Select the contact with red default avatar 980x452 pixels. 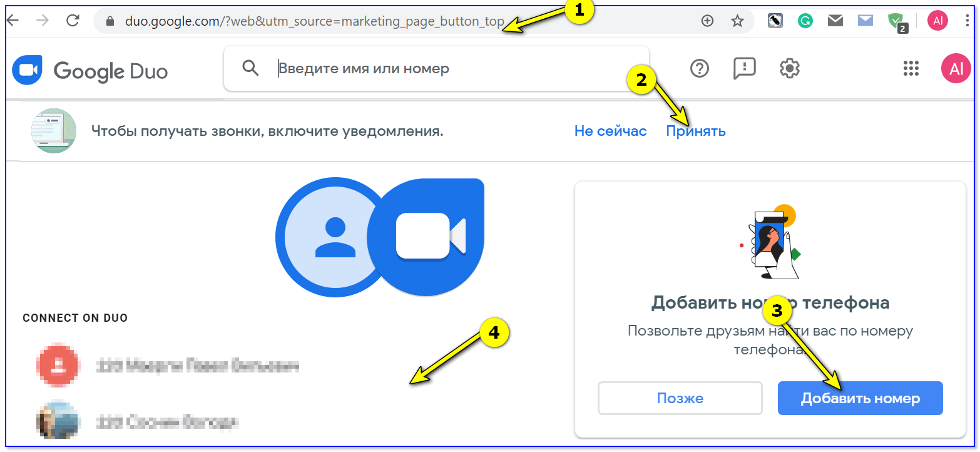(x=169, y=366)
